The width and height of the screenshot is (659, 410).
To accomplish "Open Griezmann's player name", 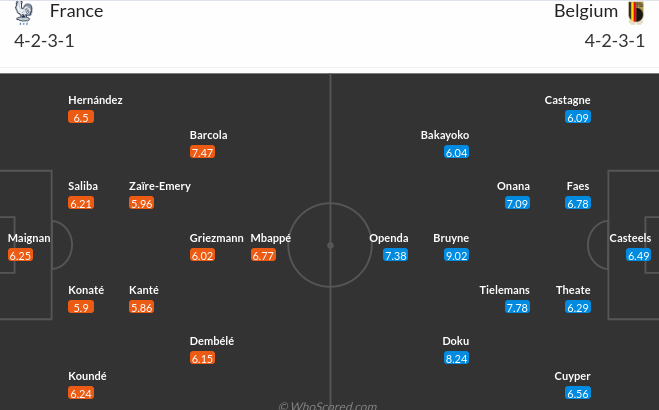I will pos(217,238).
